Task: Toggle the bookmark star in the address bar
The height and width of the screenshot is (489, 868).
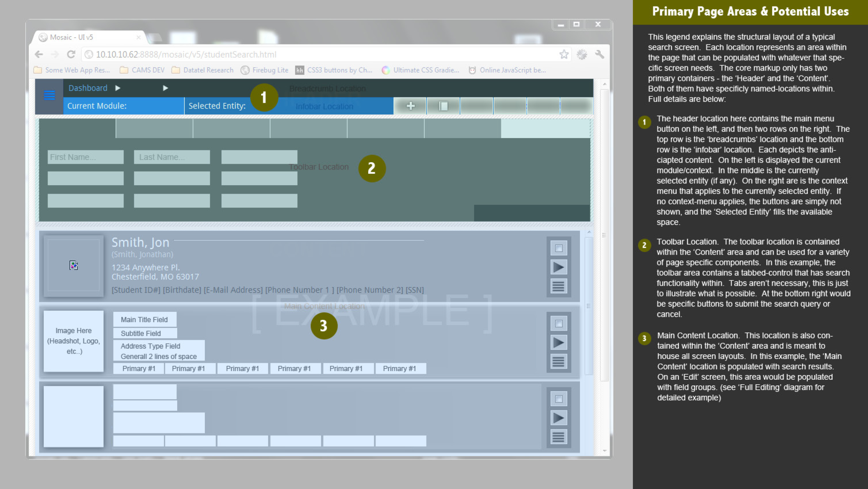Action: 563,54
